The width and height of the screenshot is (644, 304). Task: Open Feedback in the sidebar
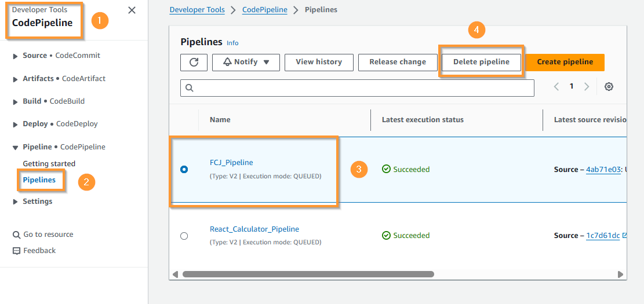point(39,251)
